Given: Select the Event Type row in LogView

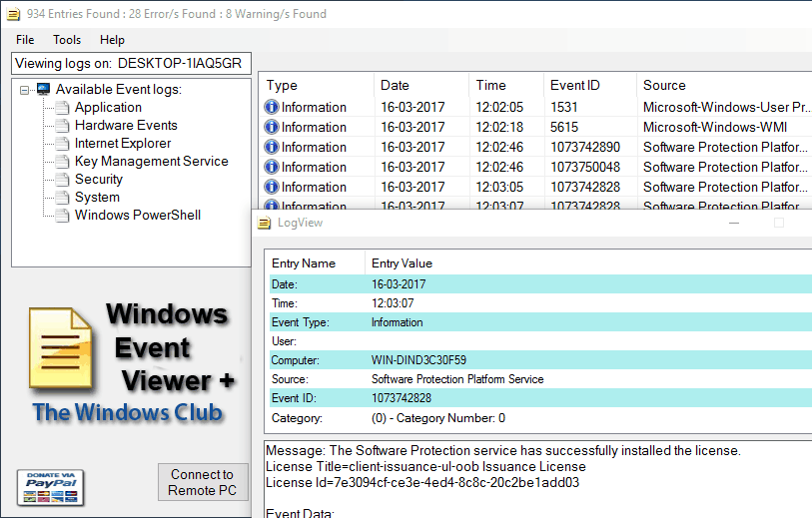Looking at the screenshot, I should (x=538, y=322).
